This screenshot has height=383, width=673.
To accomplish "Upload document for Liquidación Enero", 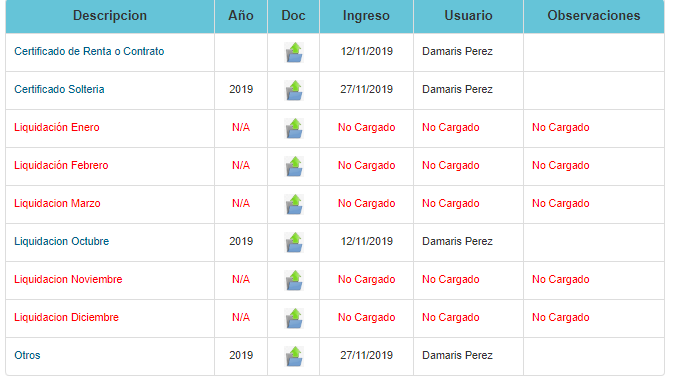I will 294,128.
